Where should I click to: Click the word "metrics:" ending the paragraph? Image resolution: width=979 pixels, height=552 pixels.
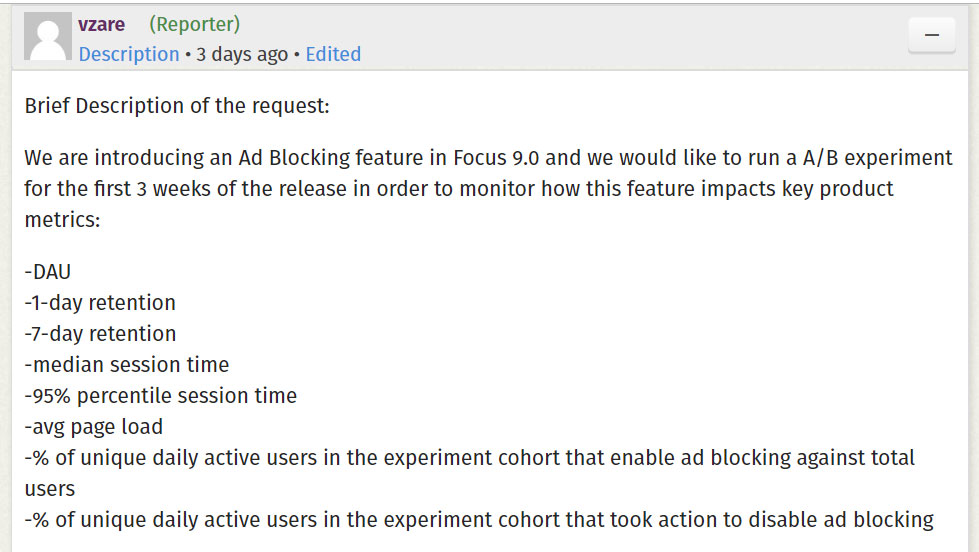[62, 220]
